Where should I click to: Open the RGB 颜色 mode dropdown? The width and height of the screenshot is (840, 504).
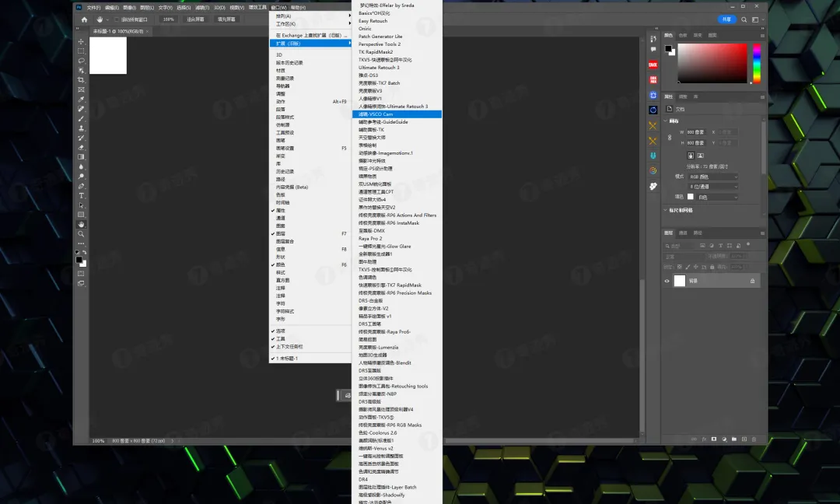coord(713,177)
